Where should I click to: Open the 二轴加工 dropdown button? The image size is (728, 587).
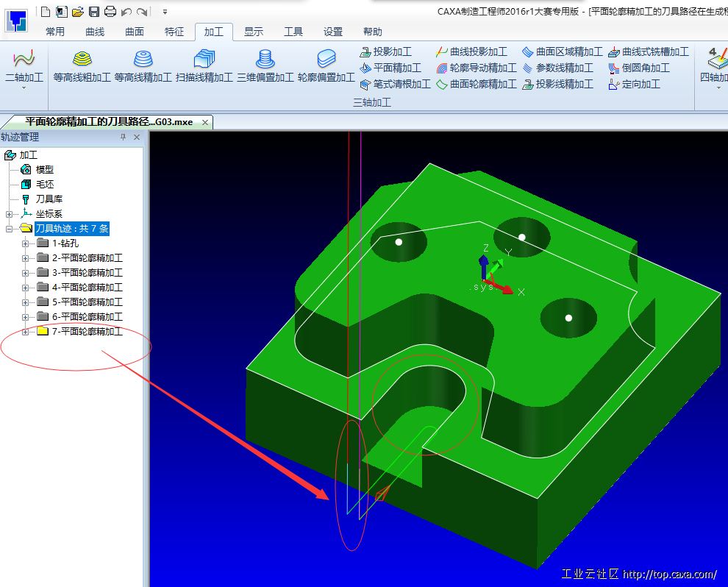(x=24, y=68)
